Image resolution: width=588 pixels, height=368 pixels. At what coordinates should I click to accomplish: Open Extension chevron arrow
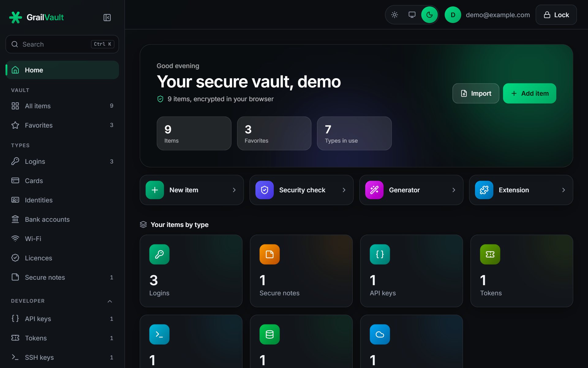563,190
